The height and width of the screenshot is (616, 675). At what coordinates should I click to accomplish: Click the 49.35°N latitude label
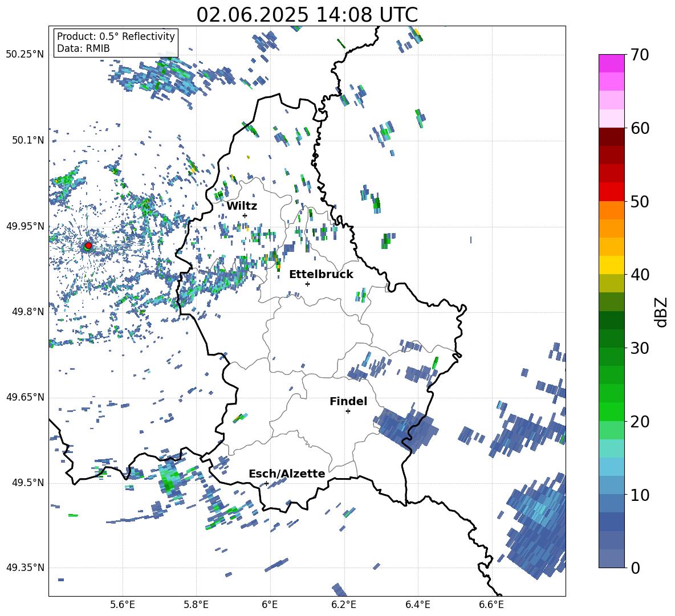pyautogui.click(x=25, y=568)
